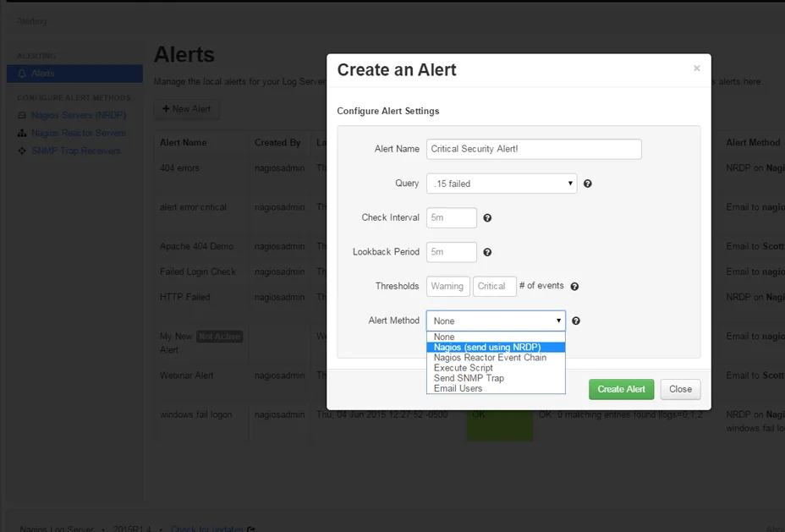Select Execute Script alert method
Viewport: 785px width, 532px height.
[x=497, y=368]
